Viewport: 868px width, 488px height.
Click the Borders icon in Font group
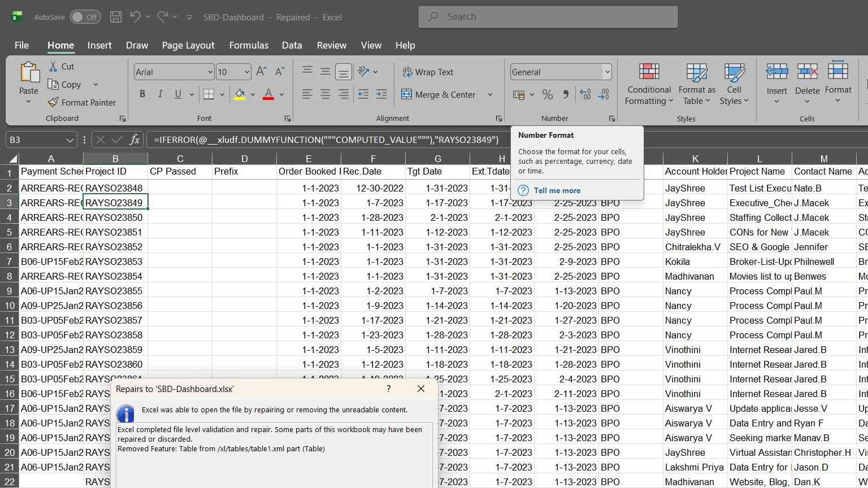click(209, 94)
